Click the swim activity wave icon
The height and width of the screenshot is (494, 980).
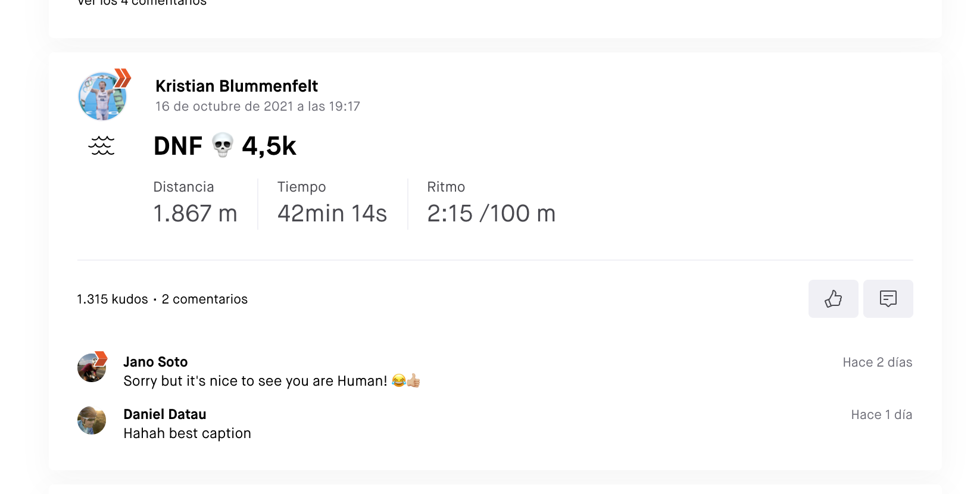tap(102, 145)
